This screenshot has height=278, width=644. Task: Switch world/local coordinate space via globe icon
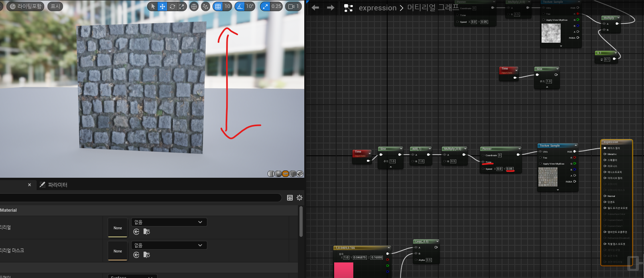click(x=194, y=6)
